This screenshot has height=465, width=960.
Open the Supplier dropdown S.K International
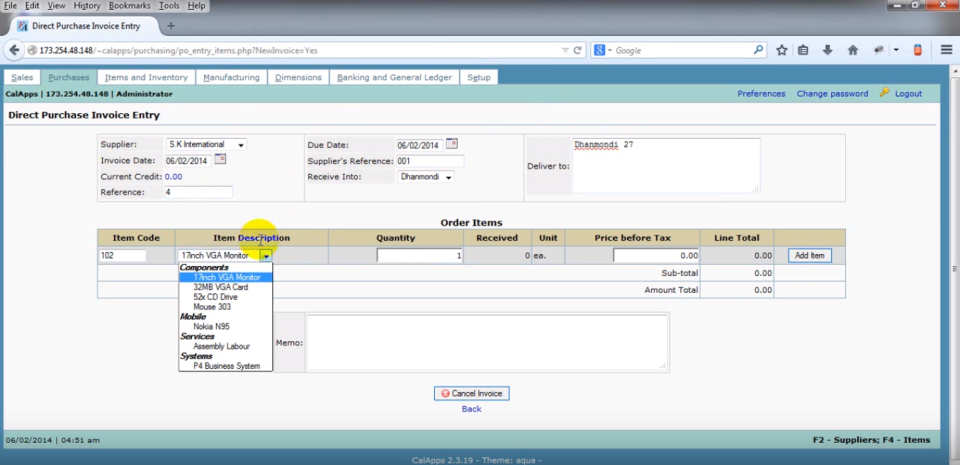[206, 144]
